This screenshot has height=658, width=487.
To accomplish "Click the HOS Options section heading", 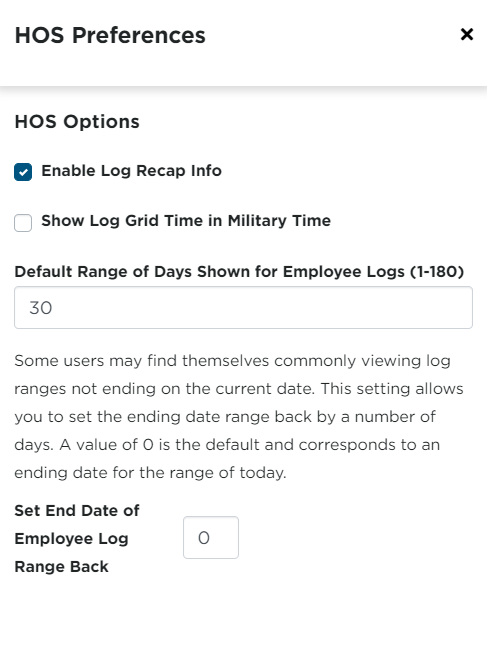I will click(77, 122).
